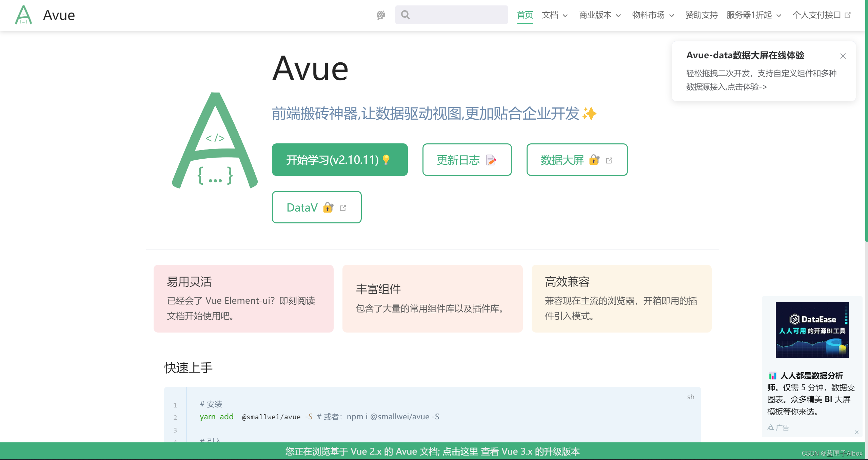868x460 pixels.
Task: Click the 开始学习(v2.10.11) button
Action: [x=339, y=160]
